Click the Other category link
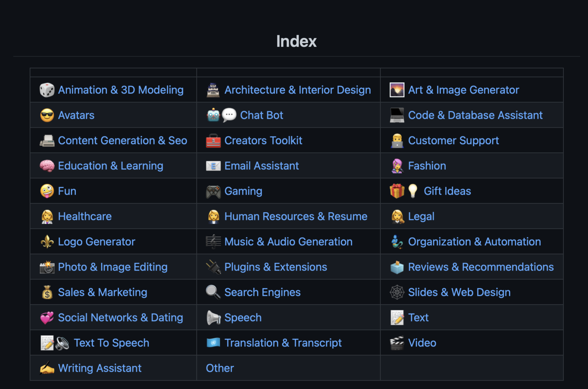Image resolution: width=588 pixels, height=389 pixels. click(220, 368)
